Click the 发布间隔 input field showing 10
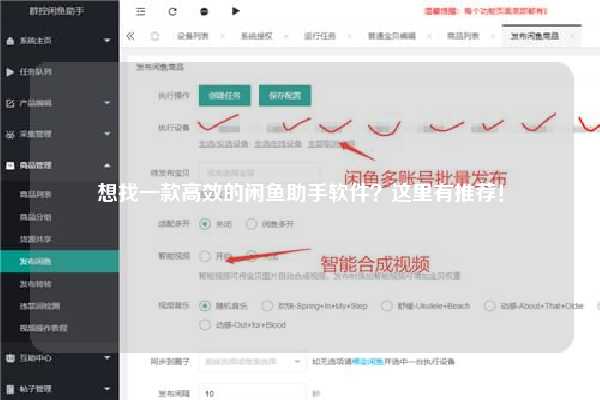600x400 pixels. [x=252, y=393]
